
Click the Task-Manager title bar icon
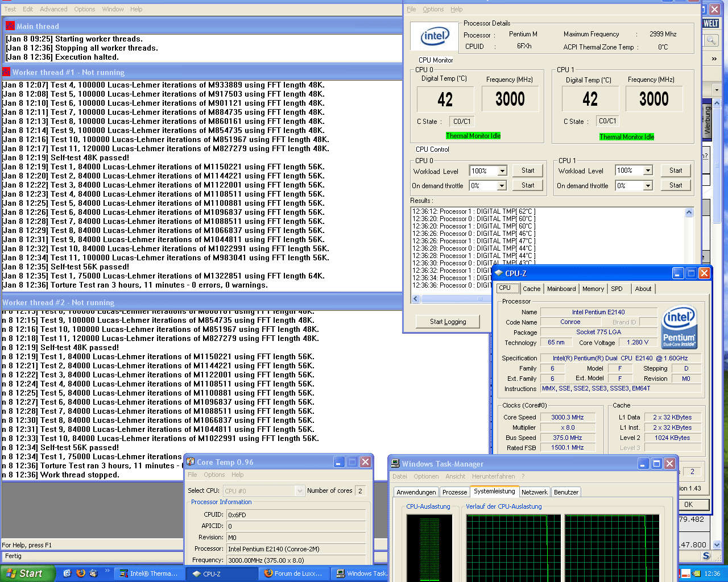(396, 464)
